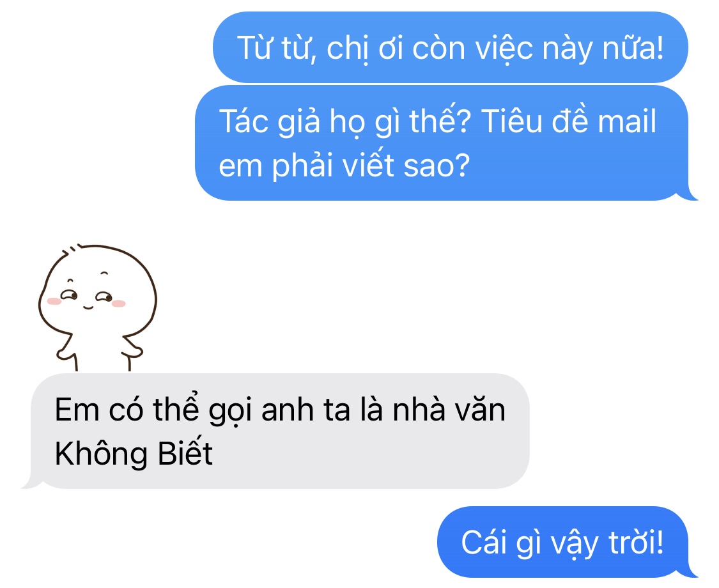Tap the sticker's small smiling mouth
This screenshot has height=588, width=719.
tap(88, 306)
